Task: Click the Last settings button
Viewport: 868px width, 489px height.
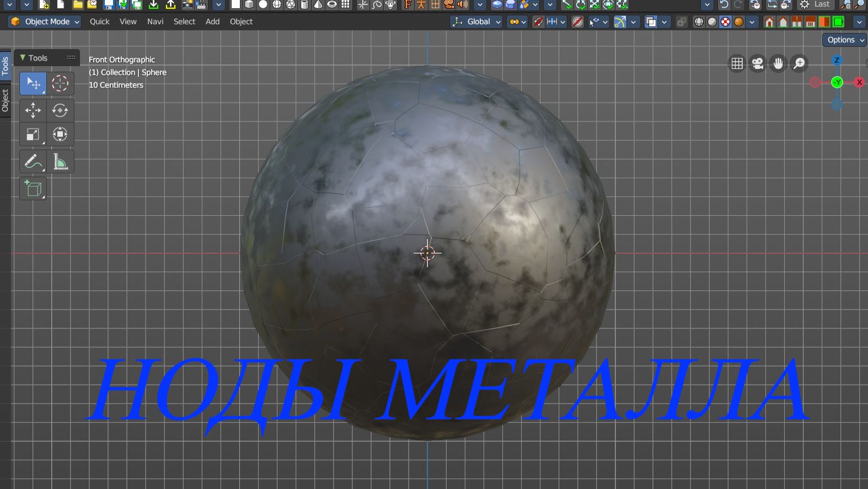Action: [x=815, y=4]
